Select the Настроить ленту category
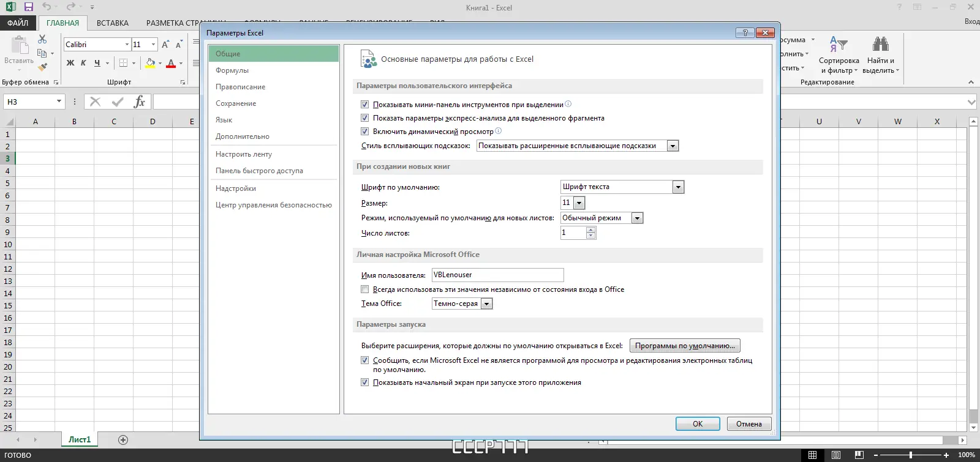This screenshot has height=462, width=980. click(273, 154)
